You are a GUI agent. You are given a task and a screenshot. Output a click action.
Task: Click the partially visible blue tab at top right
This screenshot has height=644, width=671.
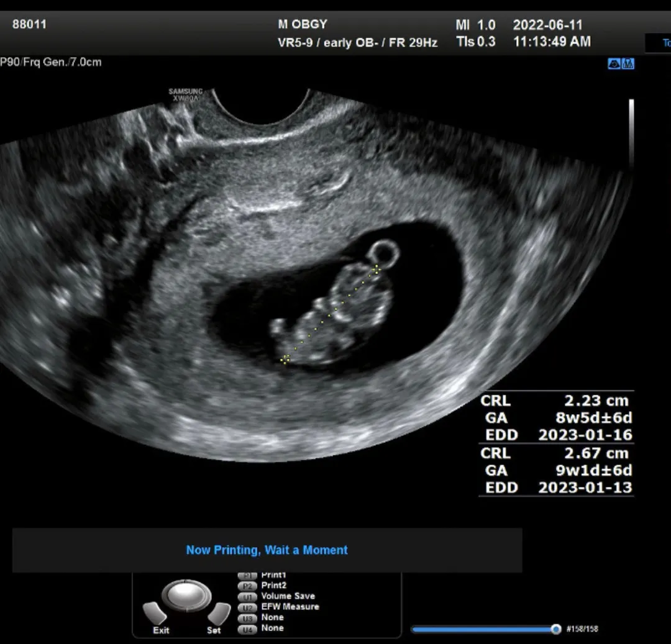658,43
